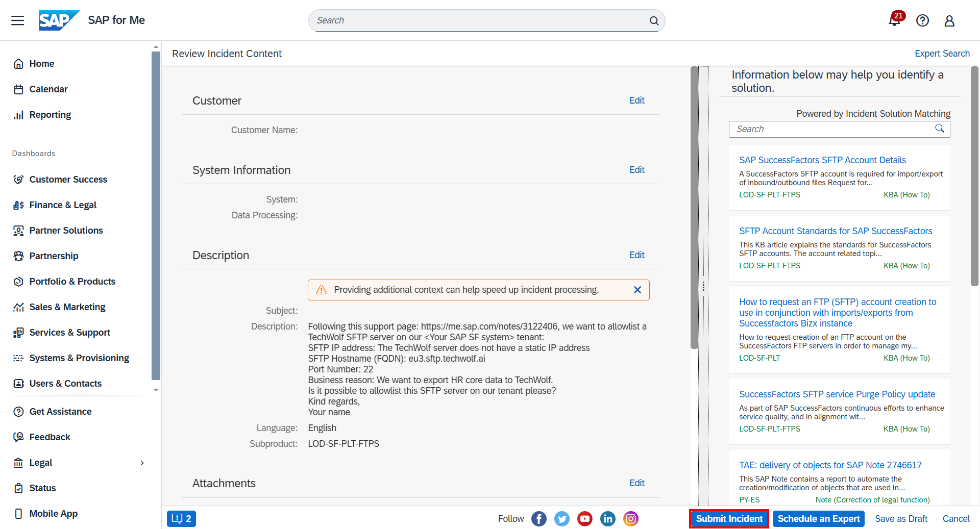The image size is (980, 529).
Task: Cancel the incident creation
Action: tap(955, 519)
